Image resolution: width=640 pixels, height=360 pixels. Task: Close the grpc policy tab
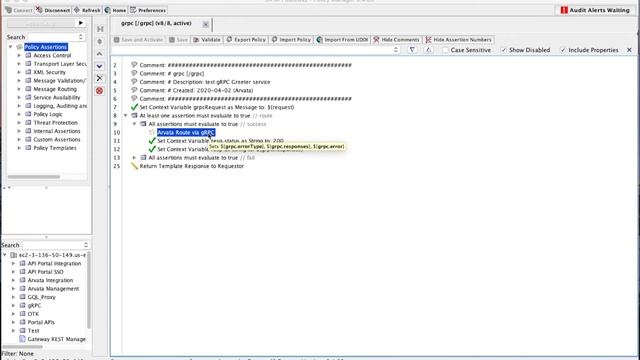coord(206,25)
